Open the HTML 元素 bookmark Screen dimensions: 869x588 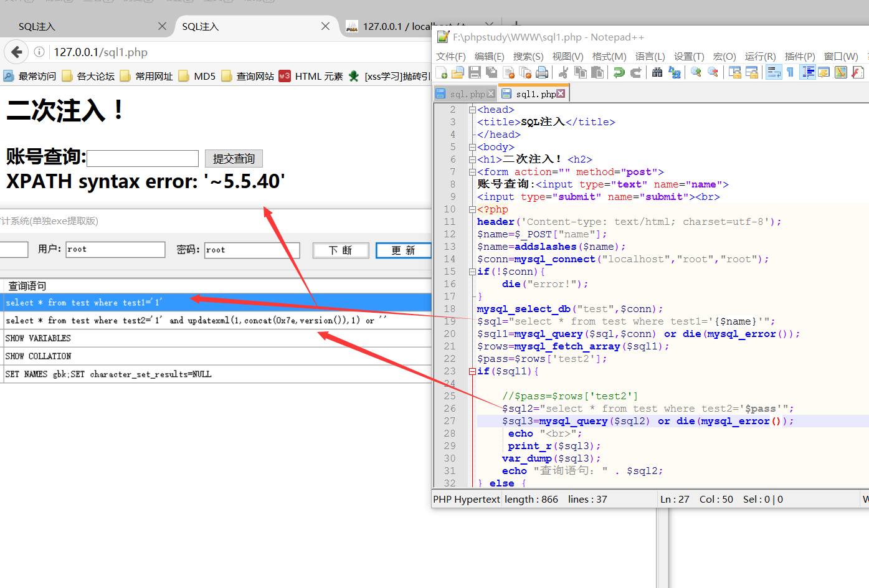click(x=311, y=76)
